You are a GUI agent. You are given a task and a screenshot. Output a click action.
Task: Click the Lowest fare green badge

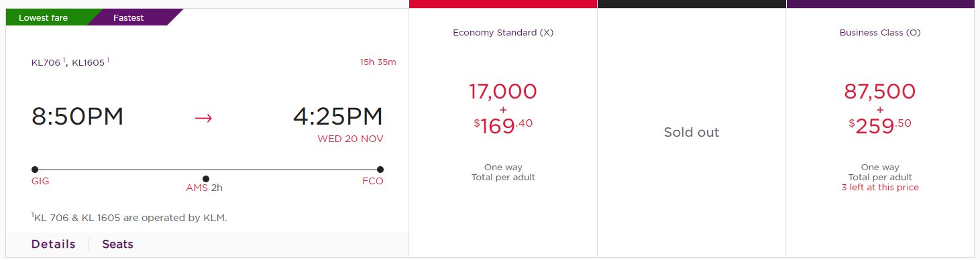pyautogui.click(x=43, y=17)
